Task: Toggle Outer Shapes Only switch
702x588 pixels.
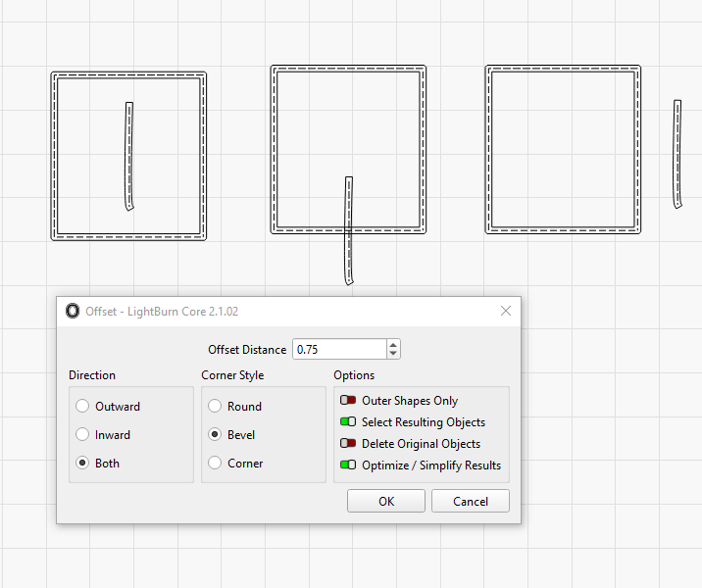Action: 348,400
